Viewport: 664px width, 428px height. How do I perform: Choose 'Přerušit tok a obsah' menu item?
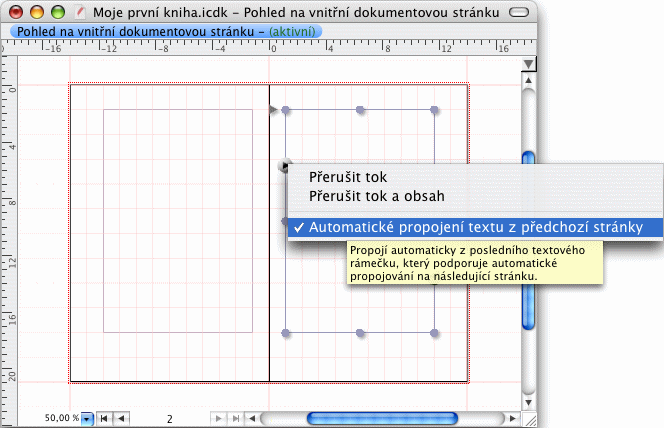click(x=376, y=196)
